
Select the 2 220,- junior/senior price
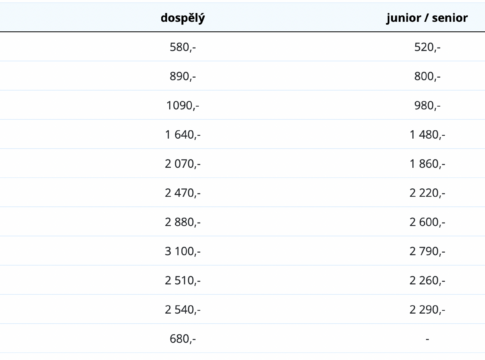(427, 193)
